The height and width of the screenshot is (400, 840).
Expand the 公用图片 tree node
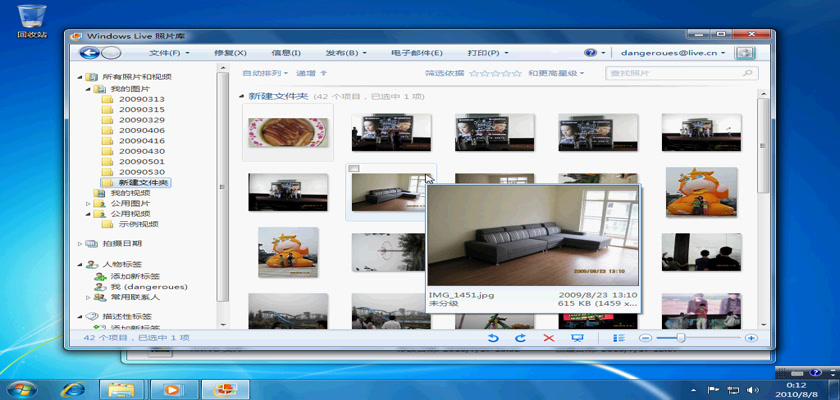pyautogui.click(x=88, y=203)
